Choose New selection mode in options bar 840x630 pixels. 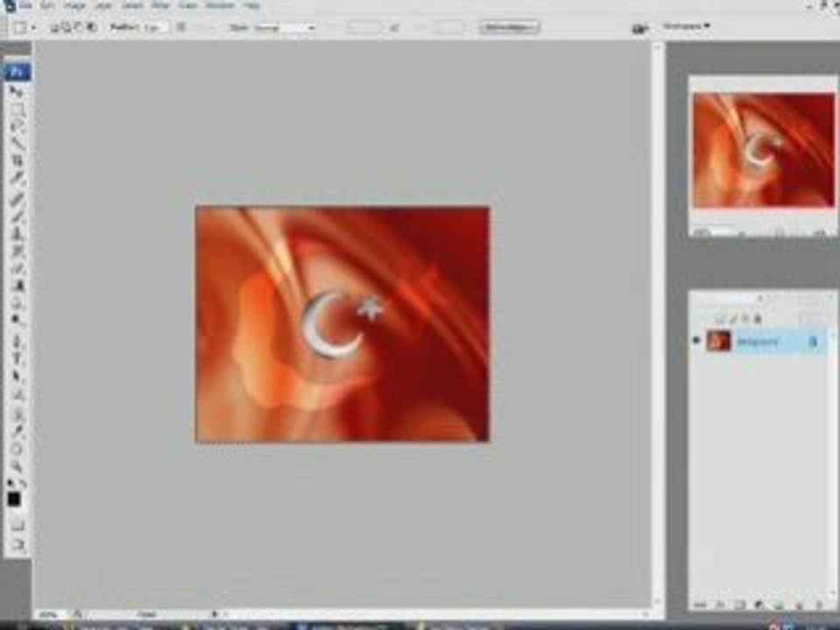coord(54,27)
